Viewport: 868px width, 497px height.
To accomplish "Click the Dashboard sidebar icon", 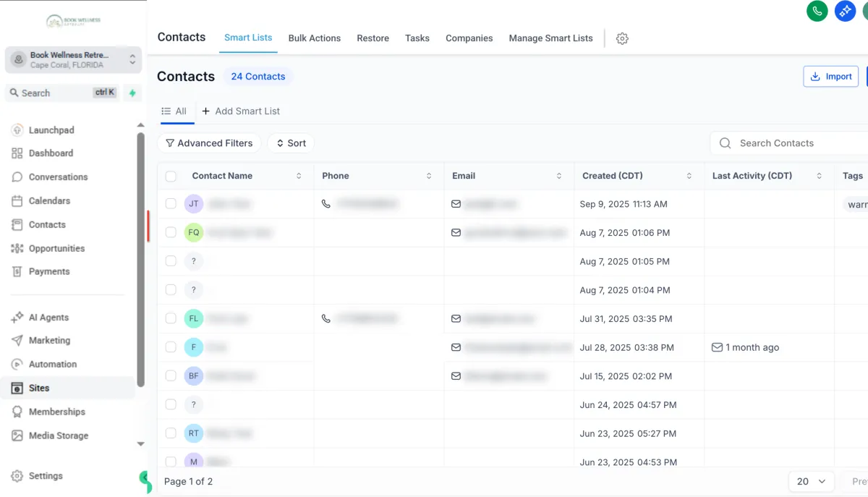I will (17, 153).
